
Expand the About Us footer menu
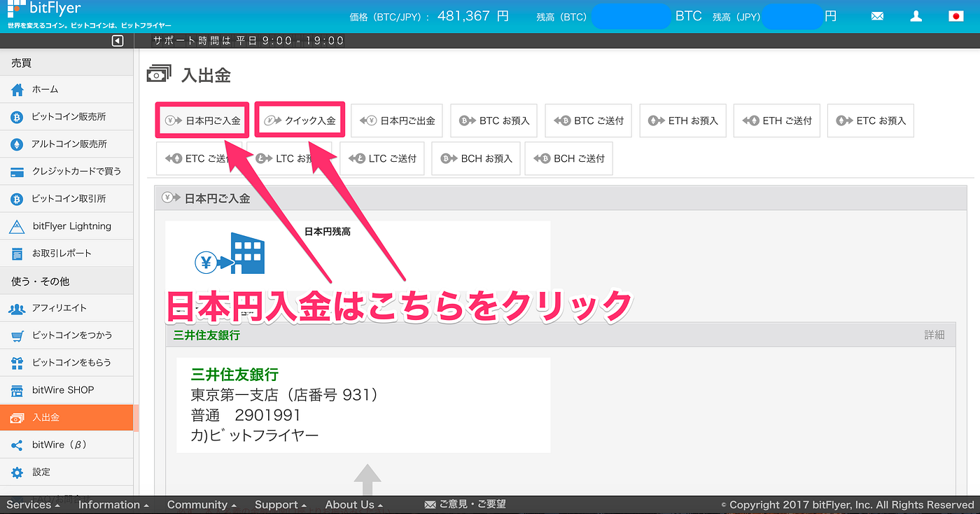pyautogui.click(x=354, y=505)
